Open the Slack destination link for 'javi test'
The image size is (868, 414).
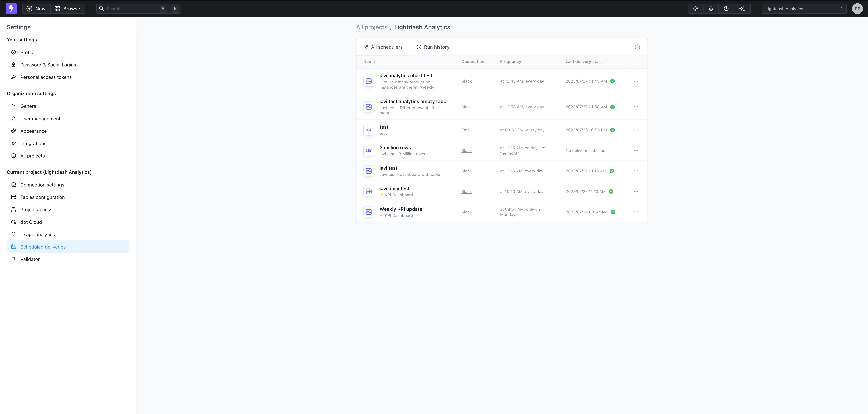click(x=466, y=171)
